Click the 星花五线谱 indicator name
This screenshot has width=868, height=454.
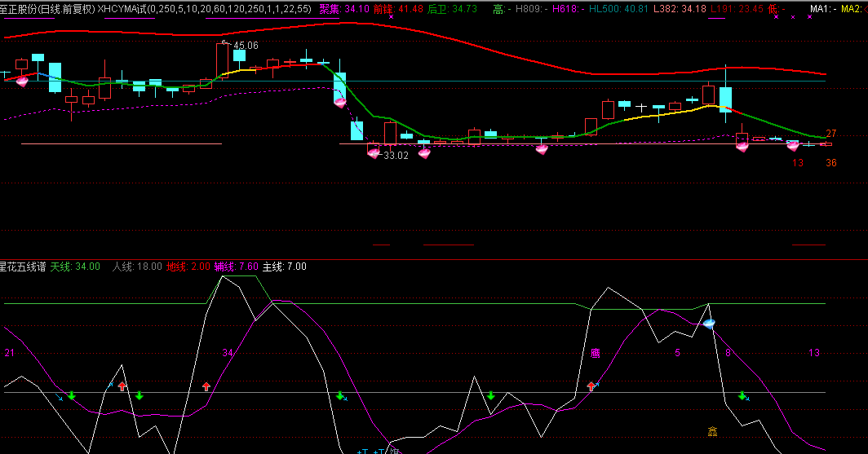point(23,267)
